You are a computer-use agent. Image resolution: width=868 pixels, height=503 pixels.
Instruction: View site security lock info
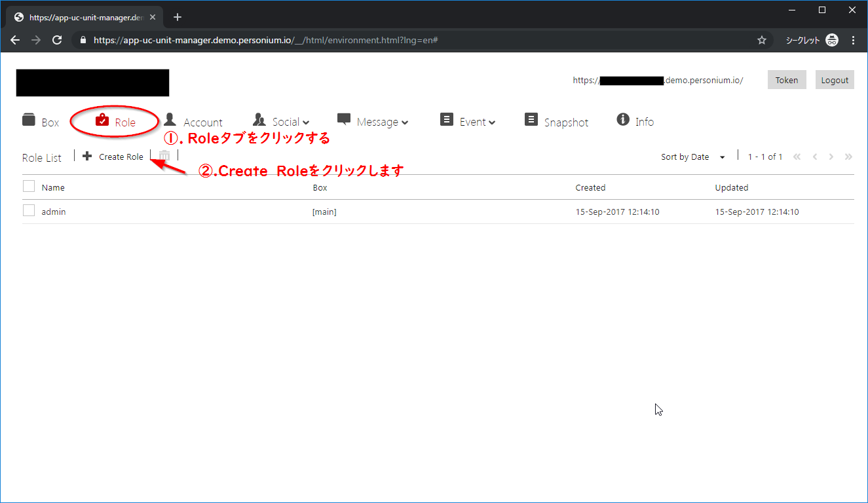point(83,40)
